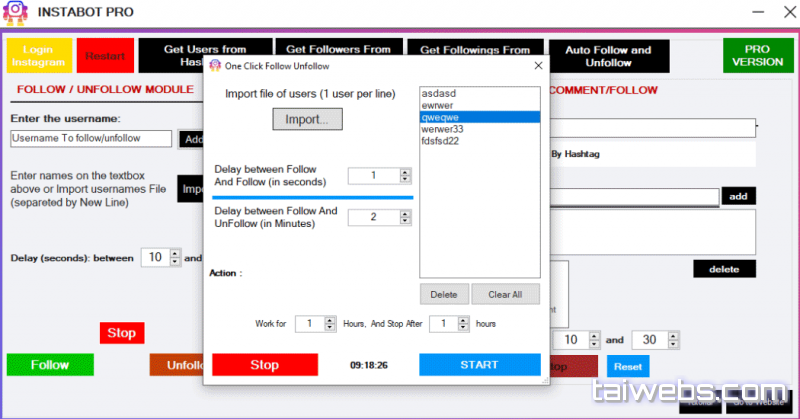The height and width of the screenshot is (419, 800).
Task: Decrease Delay between Follow And UnFollow minutes
Action: [405, 221]
